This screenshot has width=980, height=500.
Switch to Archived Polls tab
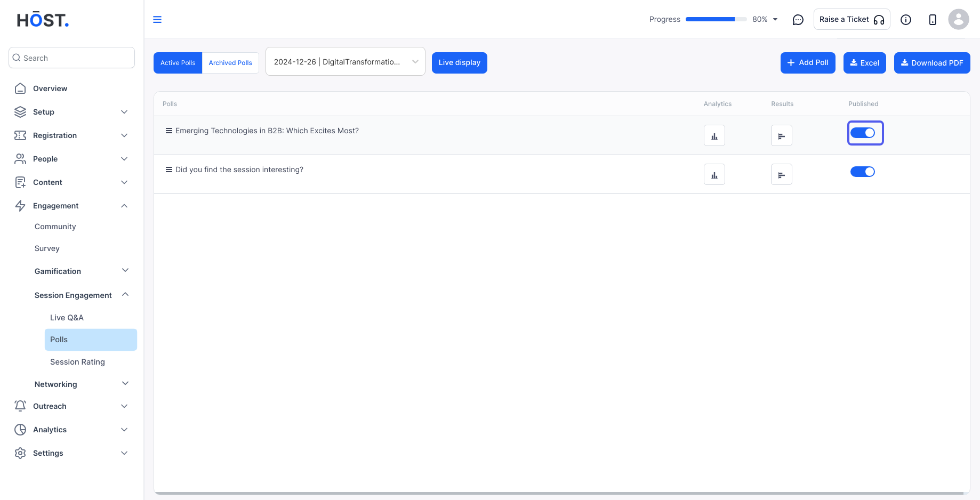tap(230, 63)
